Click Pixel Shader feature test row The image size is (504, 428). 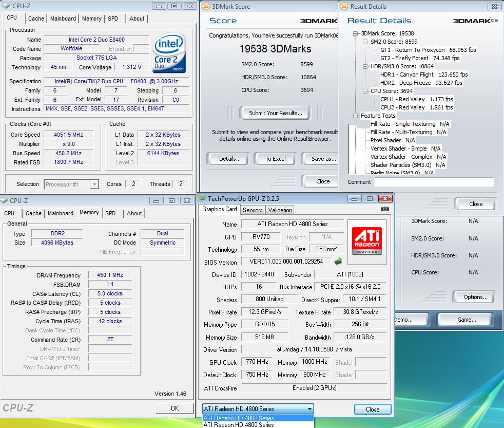coord(393,141)
